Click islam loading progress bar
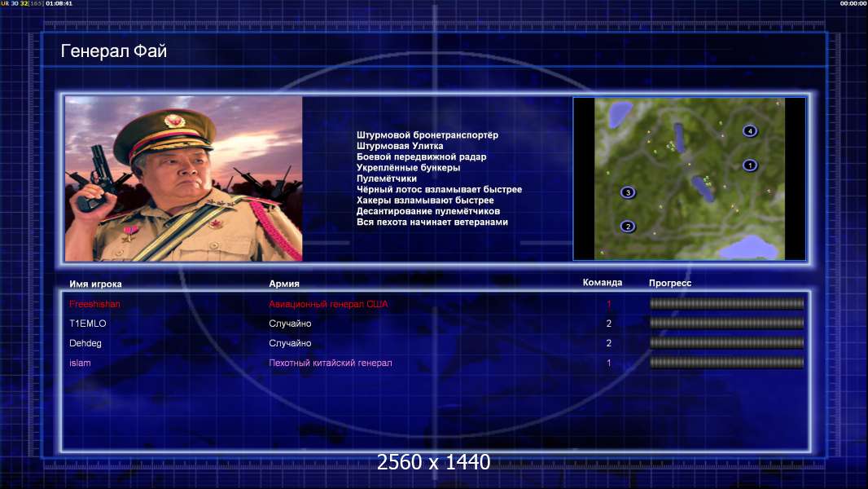 point(726,363)
